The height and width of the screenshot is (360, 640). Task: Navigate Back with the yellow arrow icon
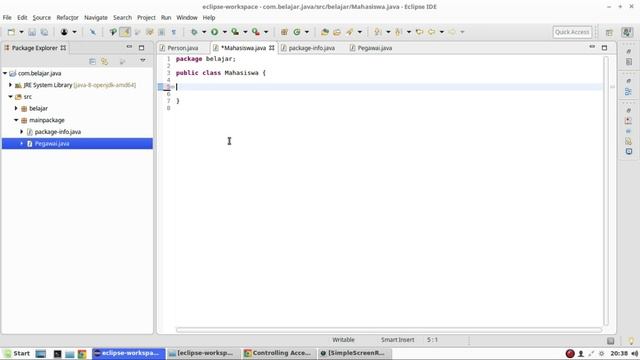point(432,32)
